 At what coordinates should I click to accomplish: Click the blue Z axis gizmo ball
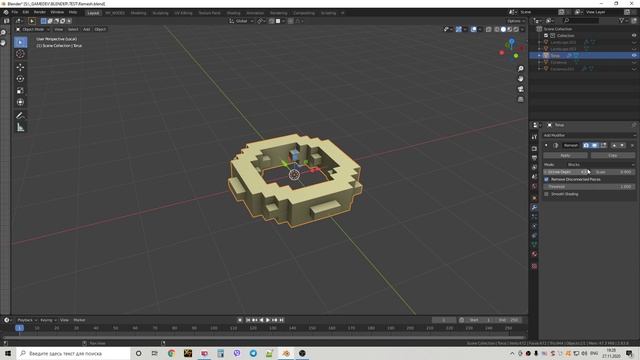[512, 41]
